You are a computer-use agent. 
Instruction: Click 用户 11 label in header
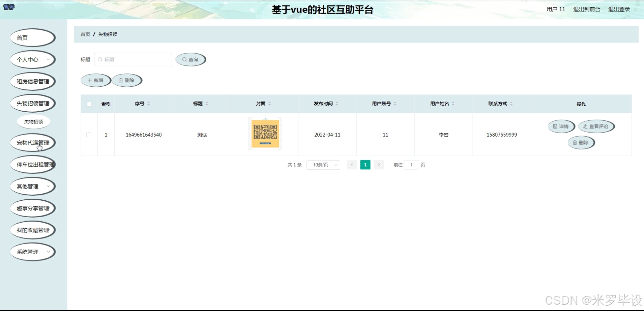[x=556, y=9]
